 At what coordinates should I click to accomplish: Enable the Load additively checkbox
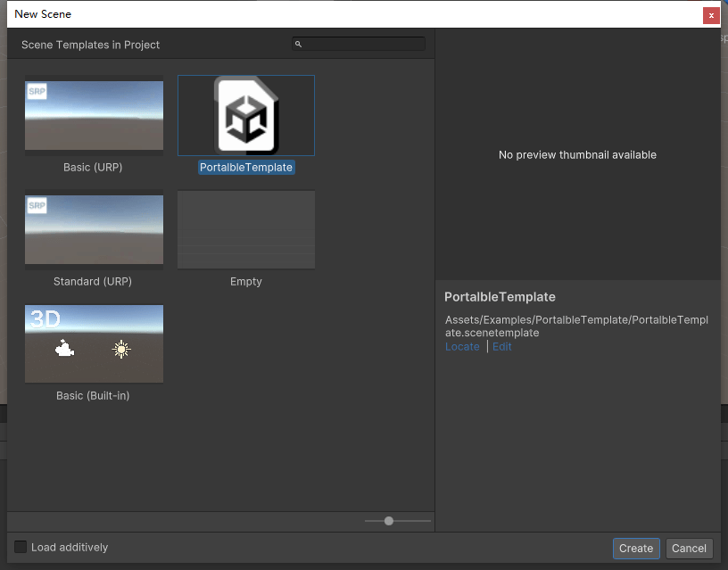21,547
